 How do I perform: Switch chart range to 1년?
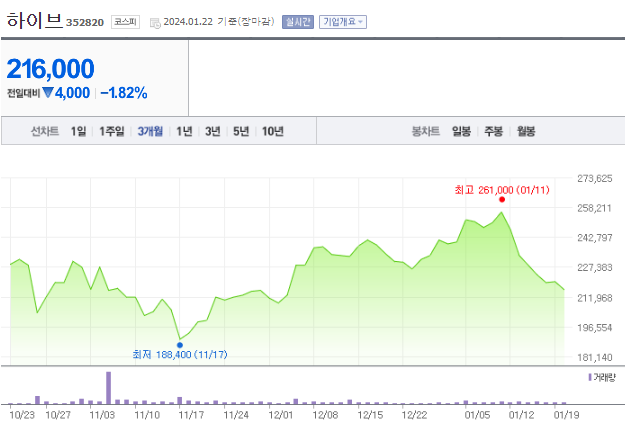(x=184, y=131)
